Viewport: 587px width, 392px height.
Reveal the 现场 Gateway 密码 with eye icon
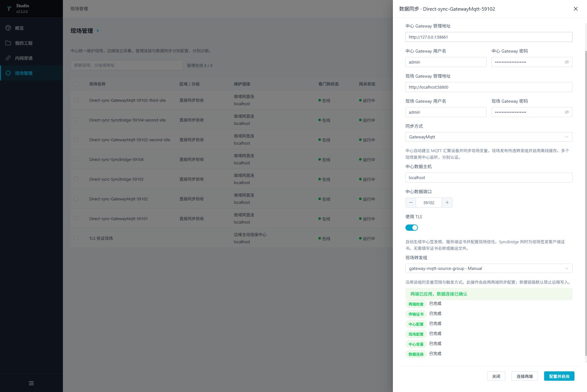[567, 112]
